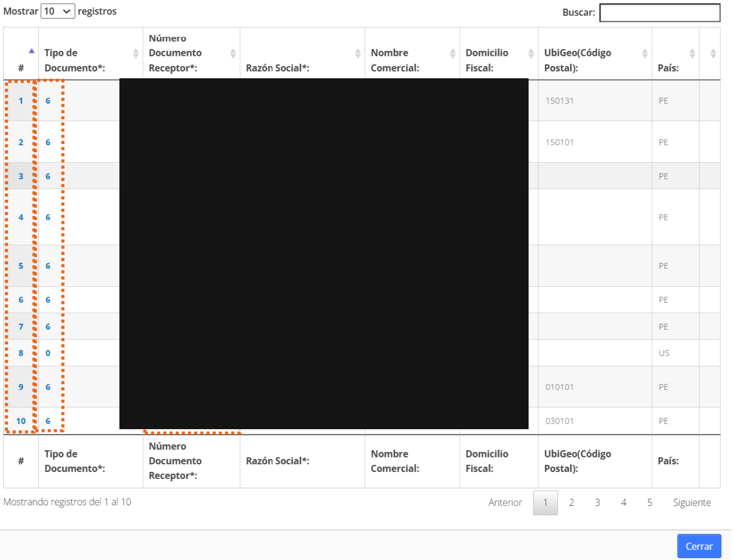Go to Siguiente page
The image size is (734, 560).
(692, 503)
